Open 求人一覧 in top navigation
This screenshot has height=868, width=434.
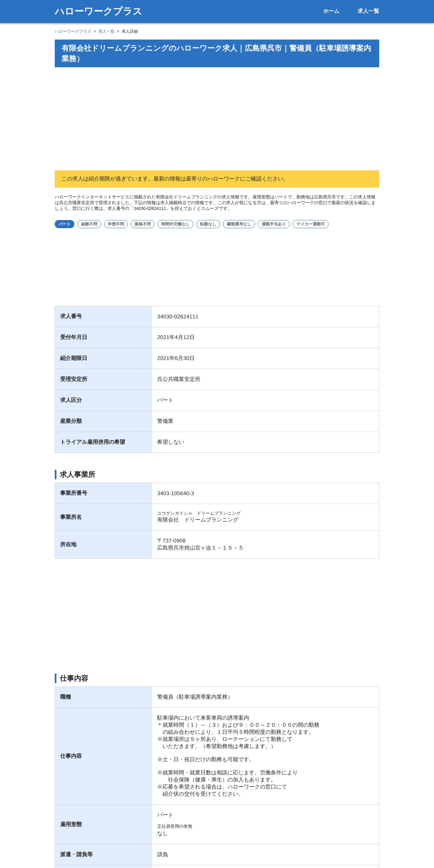(368, 11)
